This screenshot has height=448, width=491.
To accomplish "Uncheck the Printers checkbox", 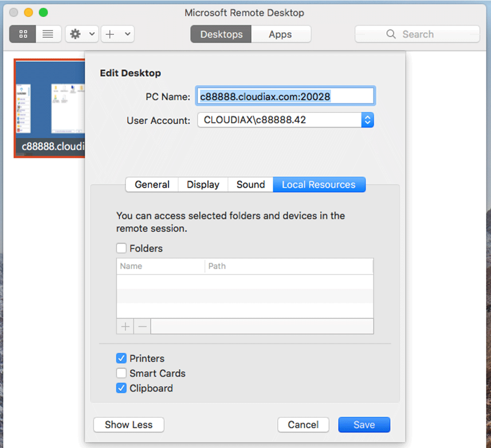I will coord(122,358).
